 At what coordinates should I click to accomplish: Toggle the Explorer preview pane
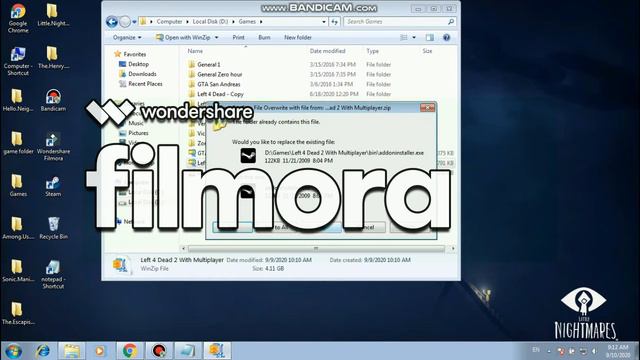click(429, 38)
